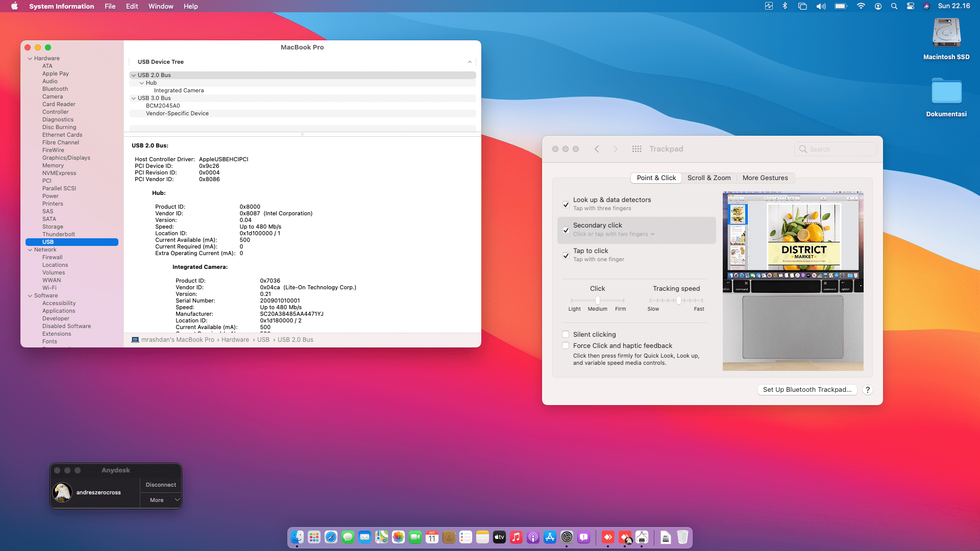980x551 pixels.
Task: Open Spotlight search in menu bar
Action: (894, 6)
